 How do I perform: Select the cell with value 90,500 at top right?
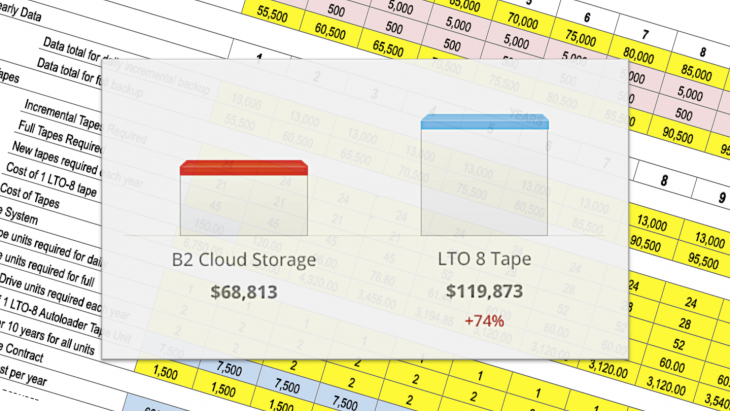point(678,133)
